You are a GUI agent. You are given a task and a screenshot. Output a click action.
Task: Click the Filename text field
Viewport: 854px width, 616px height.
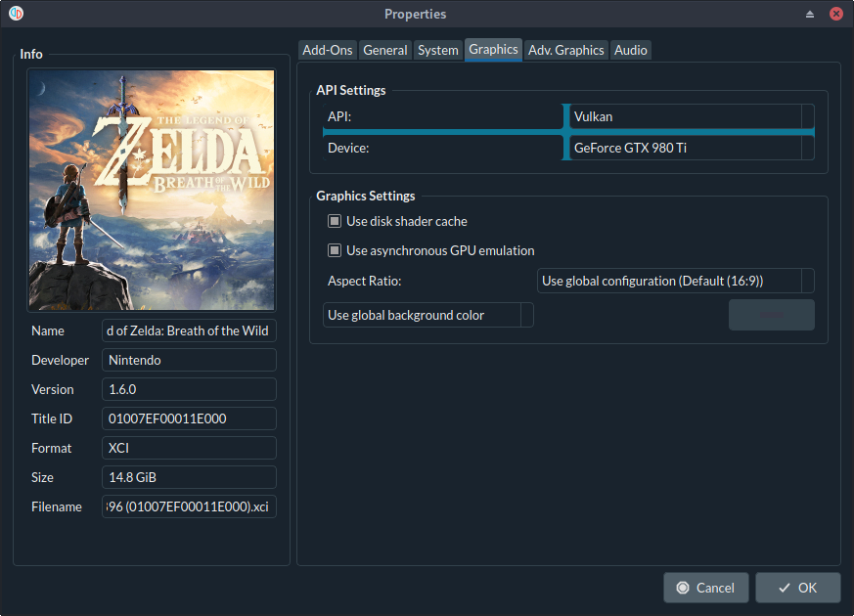pyautogui.click(x=189, y=506)
